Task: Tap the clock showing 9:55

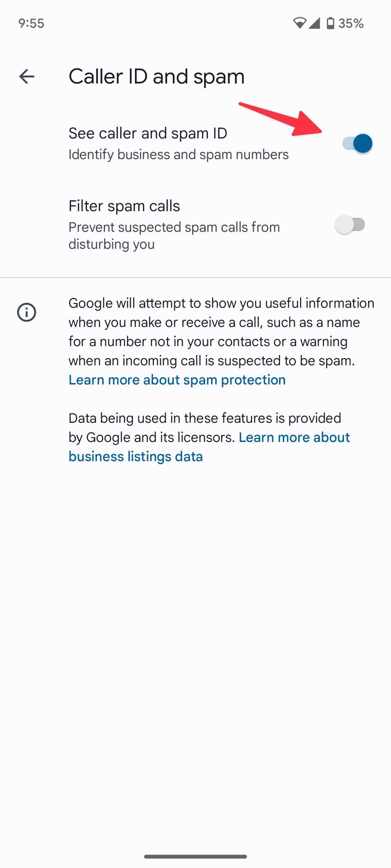Action: [31, 23]
